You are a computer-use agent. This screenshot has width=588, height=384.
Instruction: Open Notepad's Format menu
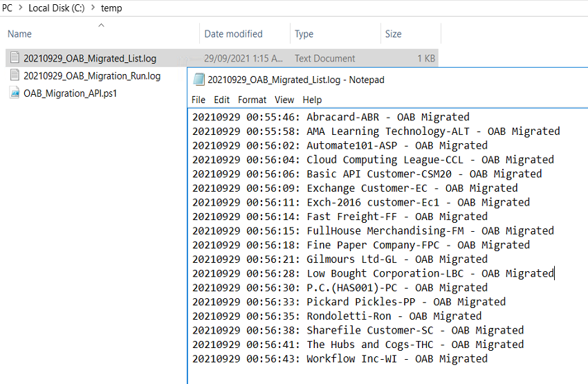(x=252, y=100)
